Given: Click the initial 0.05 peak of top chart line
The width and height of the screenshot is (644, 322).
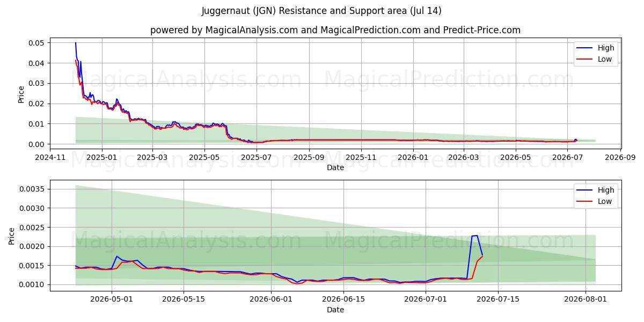Looking at the screenshot, I should pyautogui.click(x=76, y=43).
